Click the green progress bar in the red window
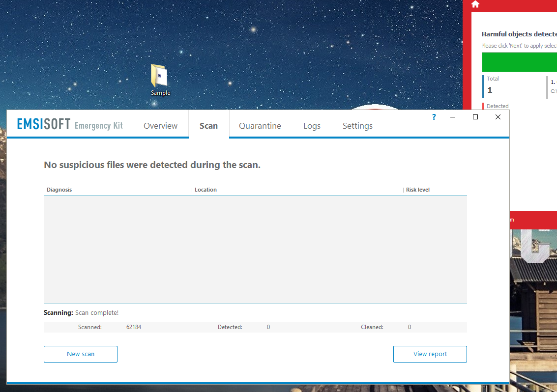This screenshot has height=392, width=557. 519,62
